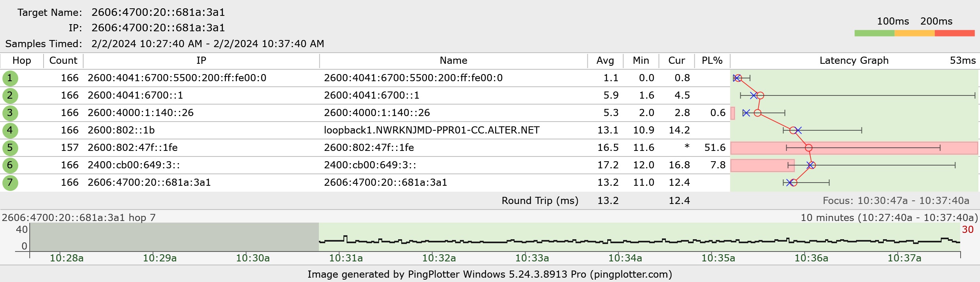980x282 pixels.
Task: Click the grayed-out unfocused region of the timeline graph
Action: [174, 237]
